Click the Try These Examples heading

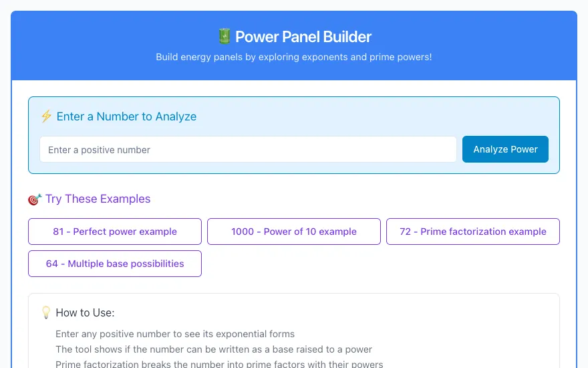tap(98, 199)
